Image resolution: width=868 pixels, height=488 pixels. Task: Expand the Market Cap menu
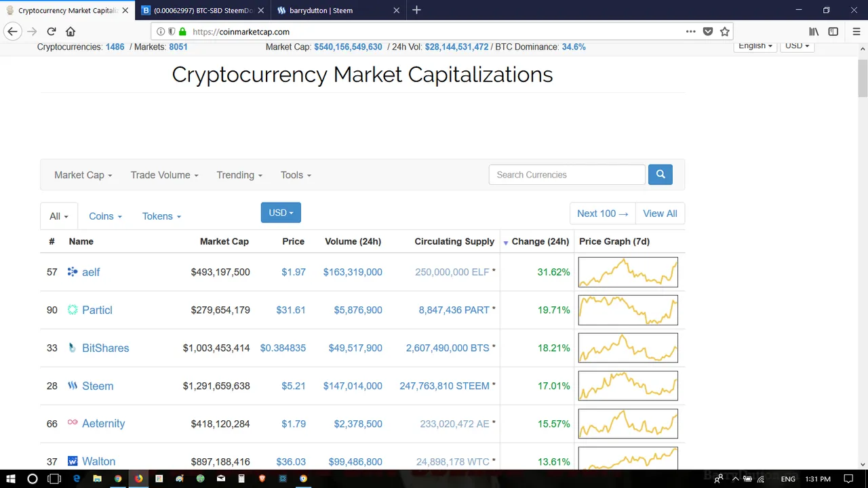(x=83, y=175)
